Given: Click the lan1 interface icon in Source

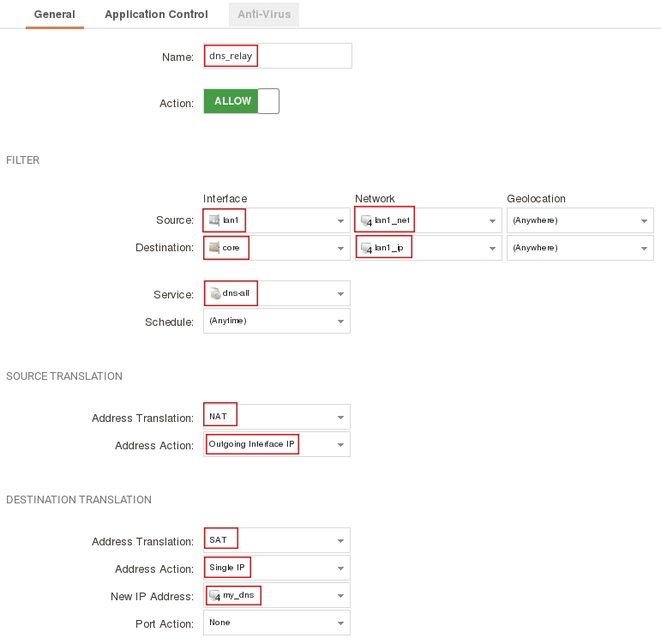Looking at the screenshot, I should 214,220.
